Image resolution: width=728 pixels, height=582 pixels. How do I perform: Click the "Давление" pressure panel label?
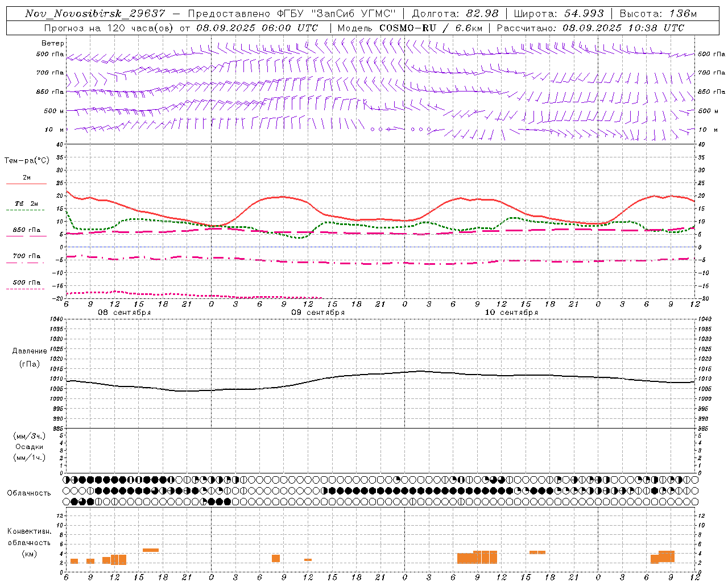[x=30, y=351]
